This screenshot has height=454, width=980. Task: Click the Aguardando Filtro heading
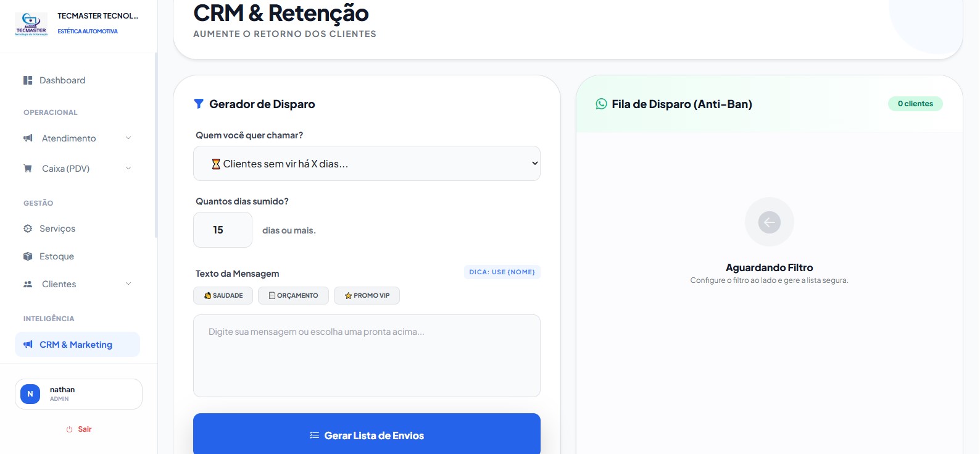(x=769, y=267)
